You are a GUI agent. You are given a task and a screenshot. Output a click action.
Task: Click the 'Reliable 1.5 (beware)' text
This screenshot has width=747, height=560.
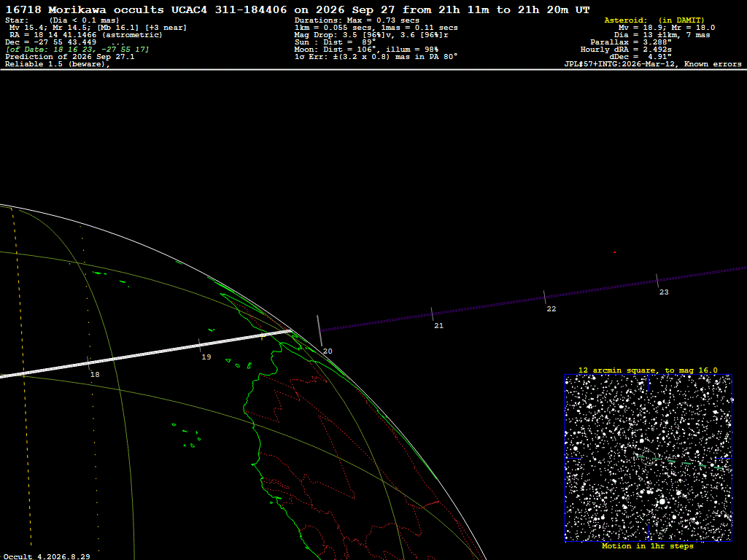point(57,64)
